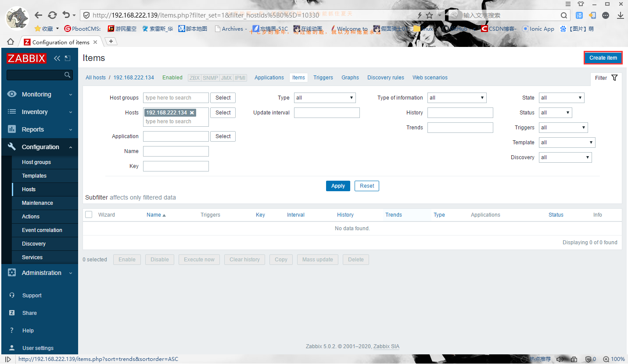Screen dimensions: 628x364
Task: Open the browser downloads arrow icon
Action: (x=621, y=15)
